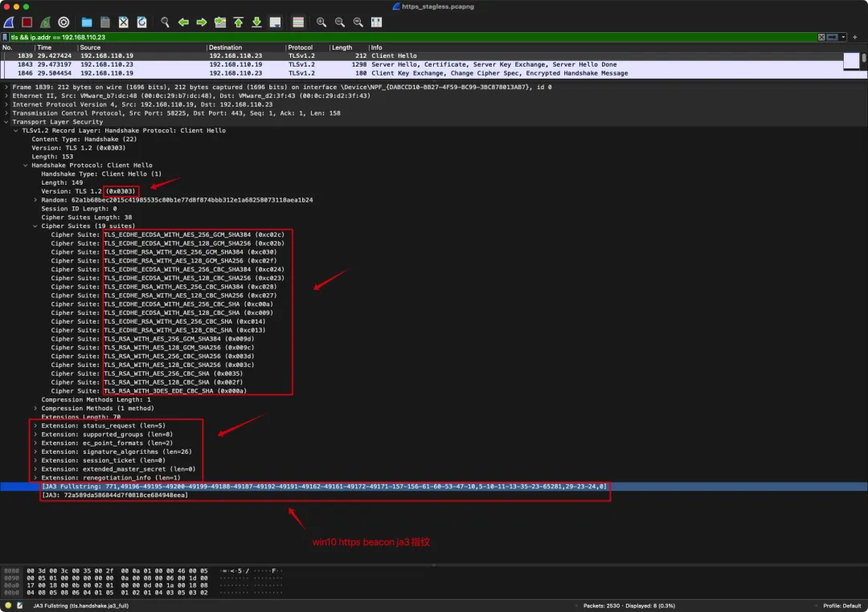Image resolution: width=868 pixels, height=612 pixels.
Task: Collapse Cipher Suites (19 suites)
Action: click(35, 226)
